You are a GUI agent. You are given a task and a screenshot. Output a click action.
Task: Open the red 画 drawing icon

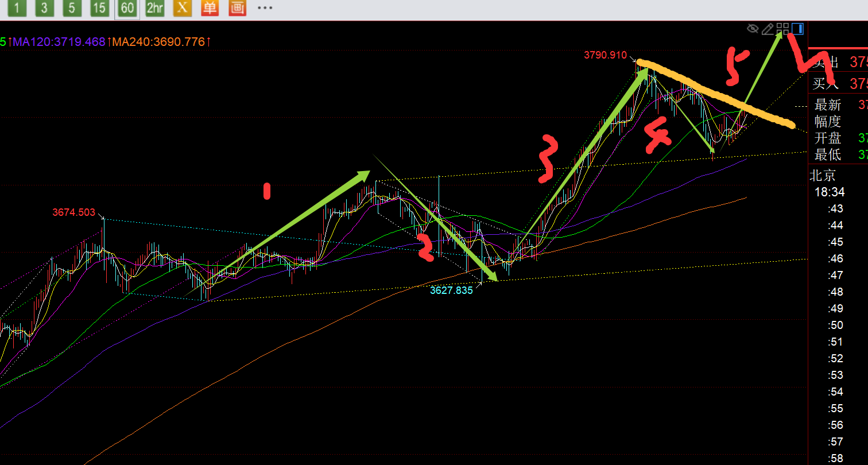tap(237, 8)
